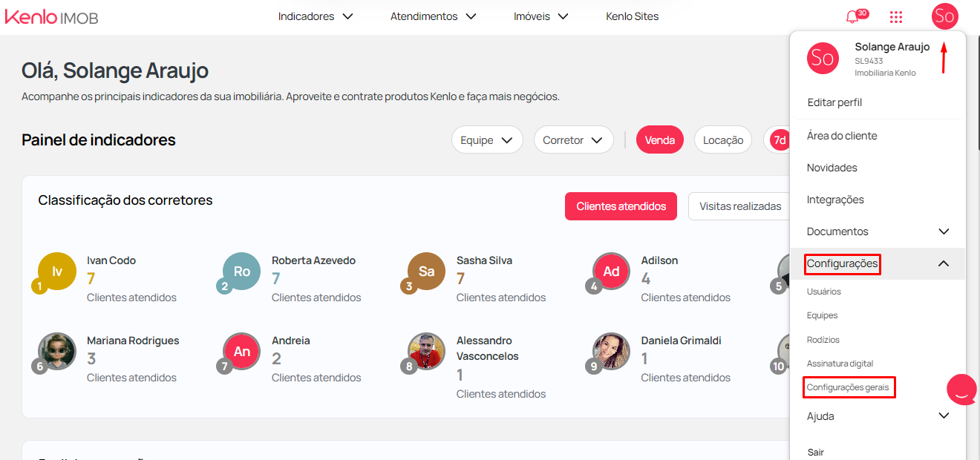980x460 pixels.
Task: Click the Mariana Rodrigues name
Action: coord(133,341)
